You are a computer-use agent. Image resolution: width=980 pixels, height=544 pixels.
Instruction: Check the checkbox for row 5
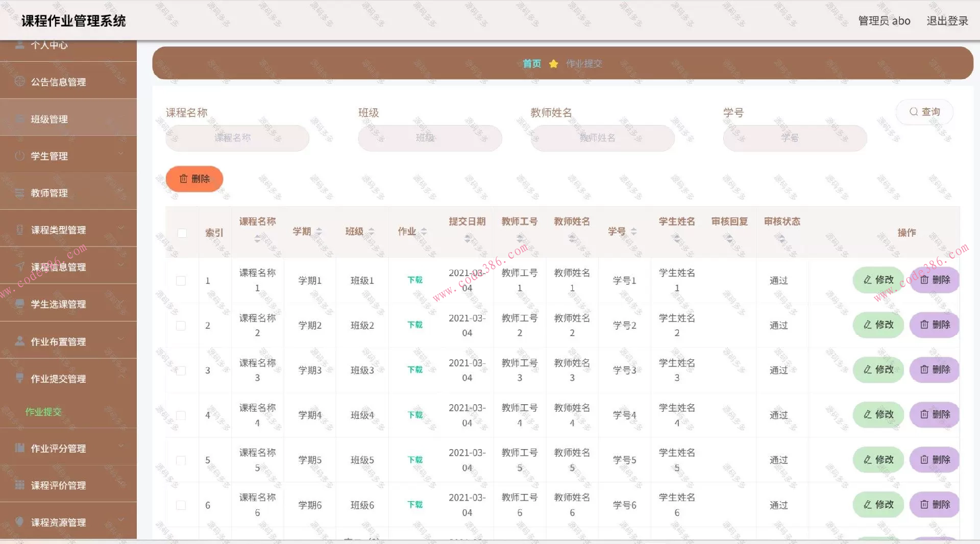click(181, 460)
